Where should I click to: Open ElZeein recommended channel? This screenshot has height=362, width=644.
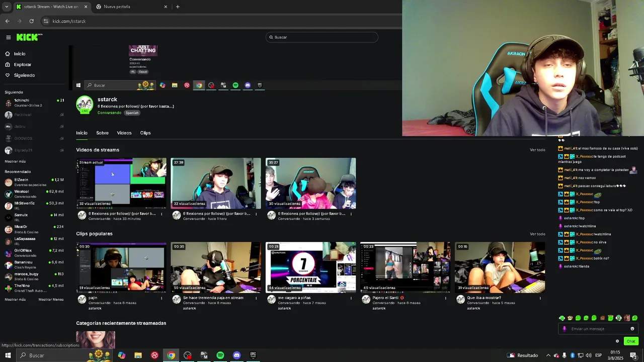(34, 182)
